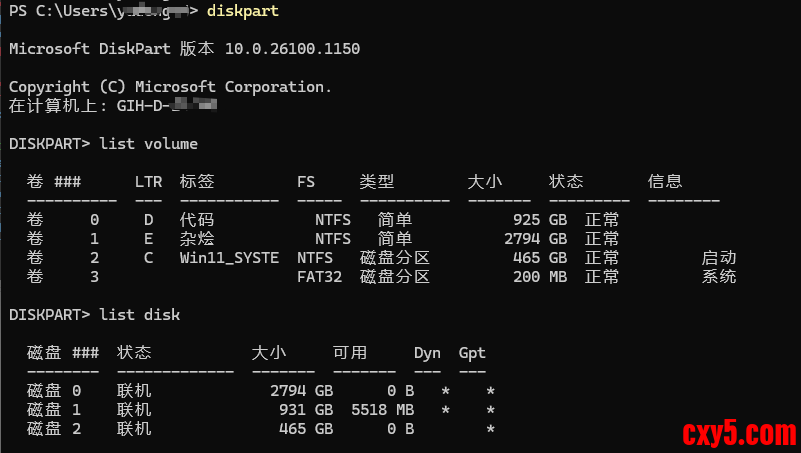Click the 925 GB volume size
The image size is (801, 453).
pos(540,220)
